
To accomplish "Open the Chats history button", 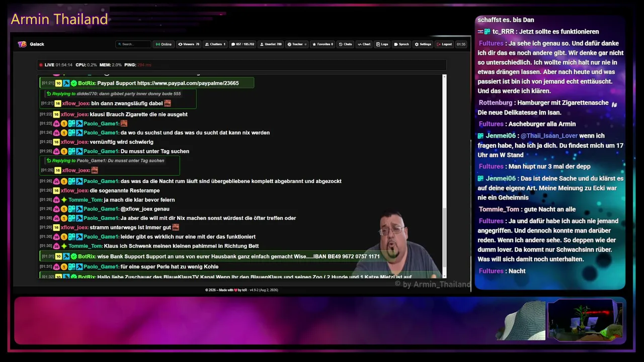I will click(345, 44).
